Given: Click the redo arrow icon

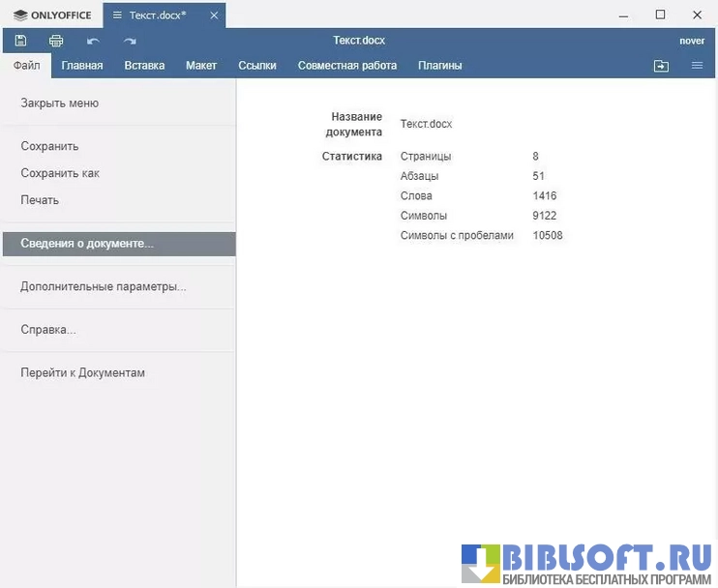Looking at the screenshot, I should tap(130, 41).
